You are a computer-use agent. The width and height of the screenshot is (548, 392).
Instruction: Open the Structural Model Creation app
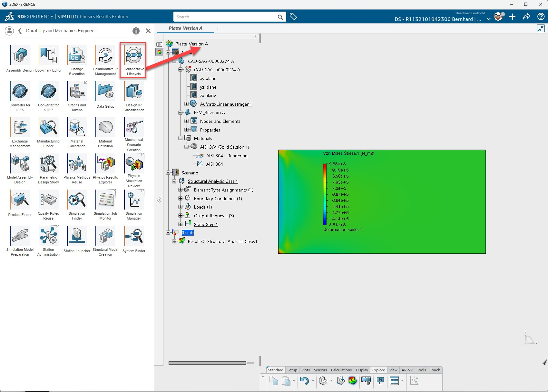[105, 240]
